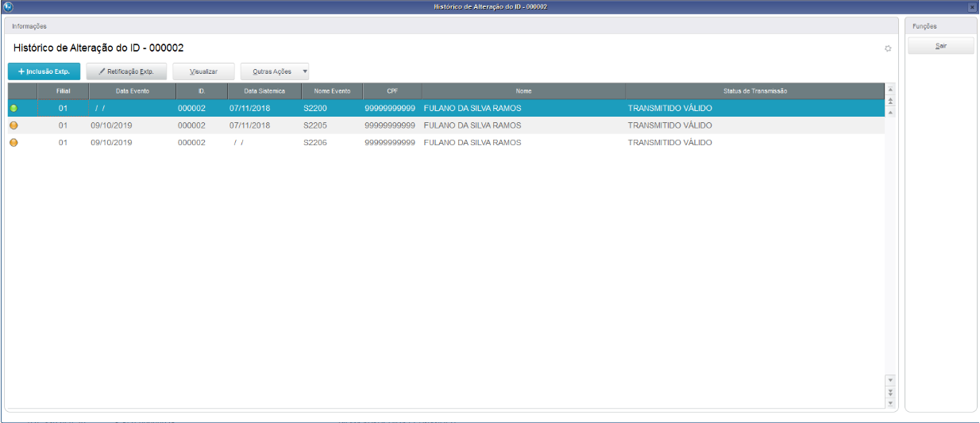Click the Retificação Extp. button
Image resolution: width=980 pixels, height=423 pixels.
(x=126, y=71)
